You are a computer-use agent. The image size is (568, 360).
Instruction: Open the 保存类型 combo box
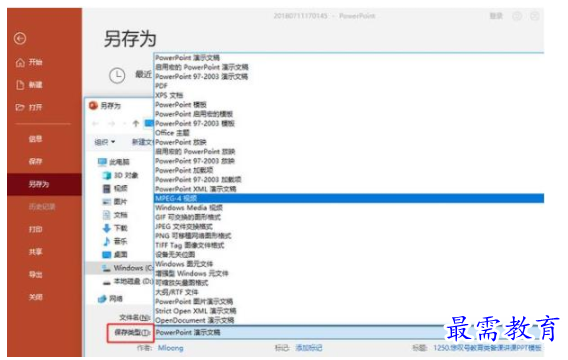(349, 332)
